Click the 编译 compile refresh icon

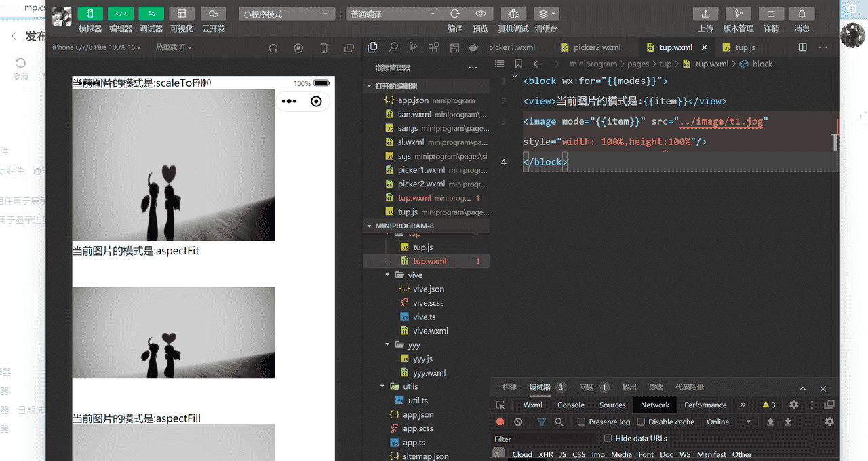pos(455,14)
